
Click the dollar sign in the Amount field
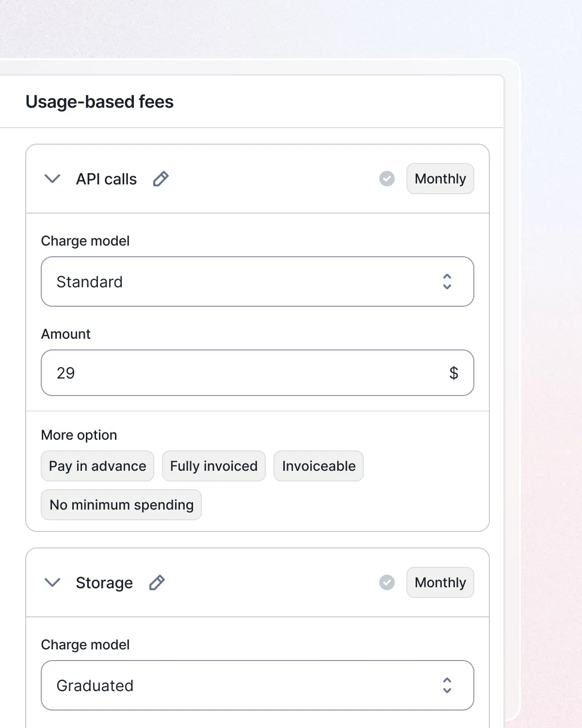click(454, 373)
